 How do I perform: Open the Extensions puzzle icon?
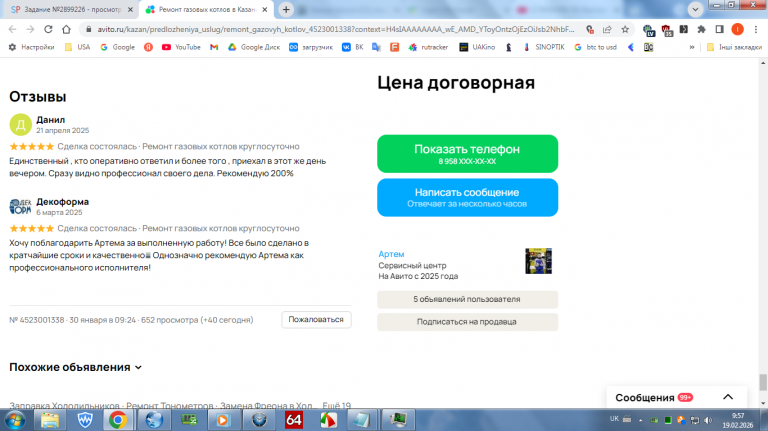701,29
